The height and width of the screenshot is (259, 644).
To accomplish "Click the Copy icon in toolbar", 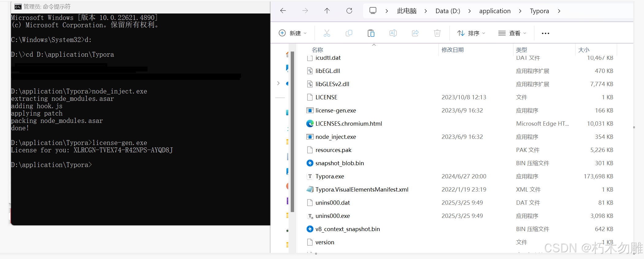I will coord(349,33).
